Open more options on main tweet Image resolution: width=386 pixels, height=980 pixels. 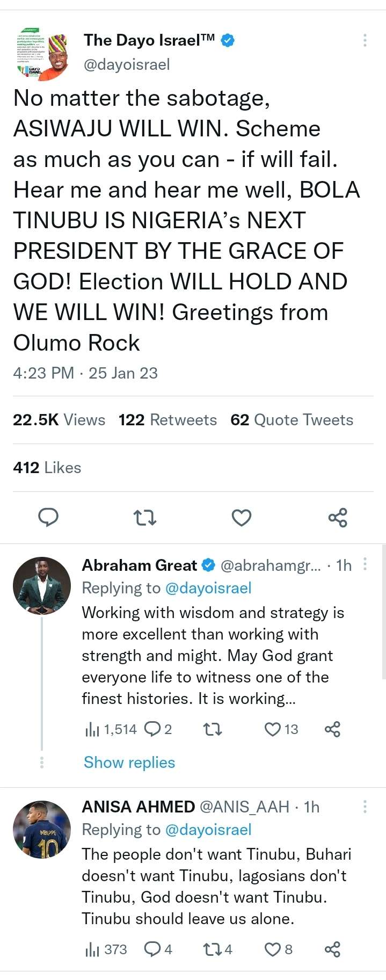tap(365, 40)
